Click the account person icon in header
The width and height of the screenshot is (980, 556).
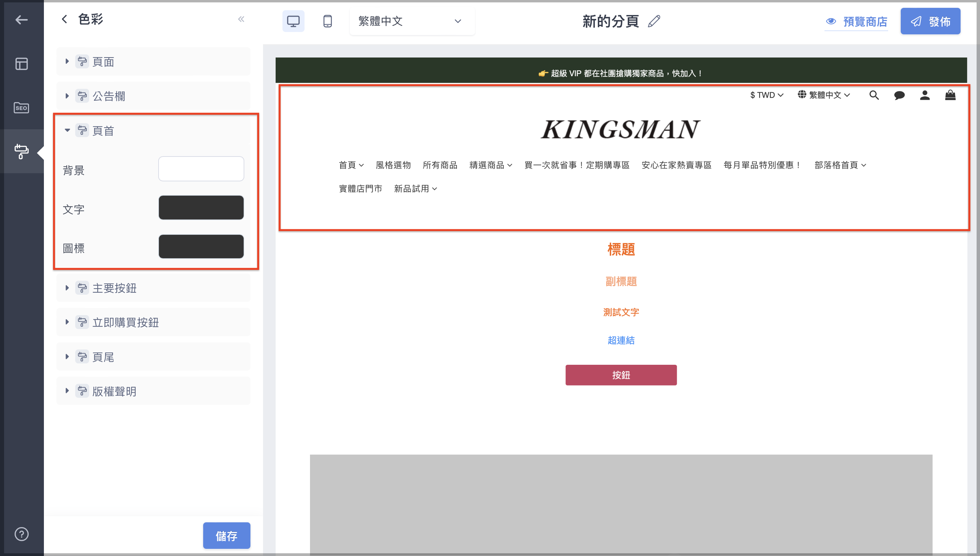pos(925,95)
